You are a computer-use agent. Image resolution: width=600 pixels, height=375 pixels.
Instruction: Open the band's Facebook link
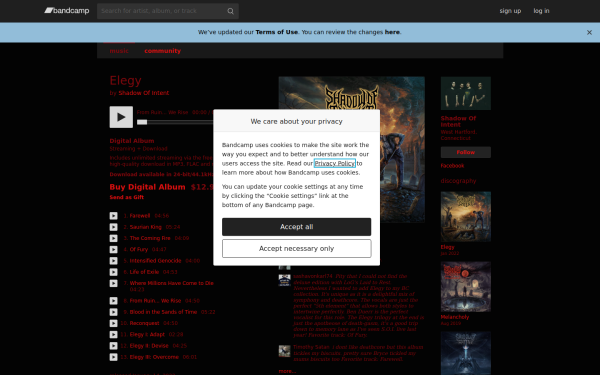point(452,166)
